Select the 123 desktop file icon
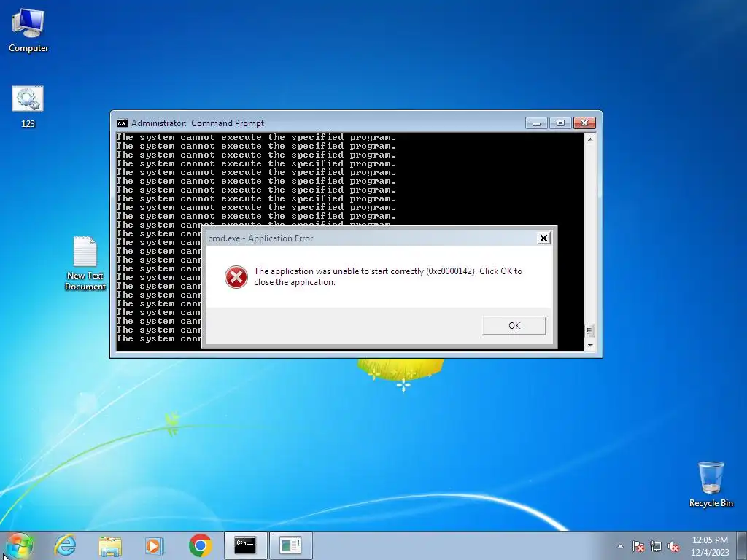 point(28,106)
